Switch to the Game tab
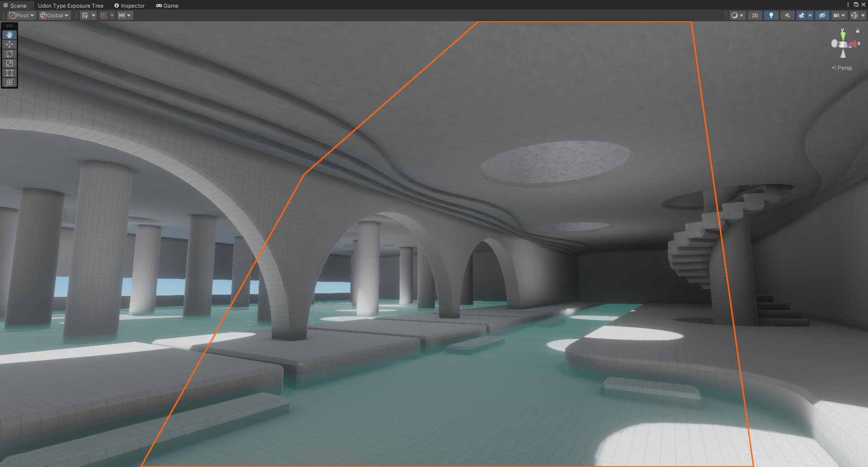This screenshot has width=868, height=467. tap(167, 5)
